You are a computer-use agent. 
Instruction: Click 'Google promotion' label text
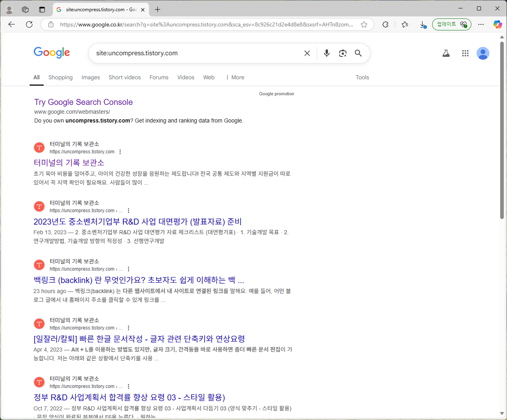276,94
